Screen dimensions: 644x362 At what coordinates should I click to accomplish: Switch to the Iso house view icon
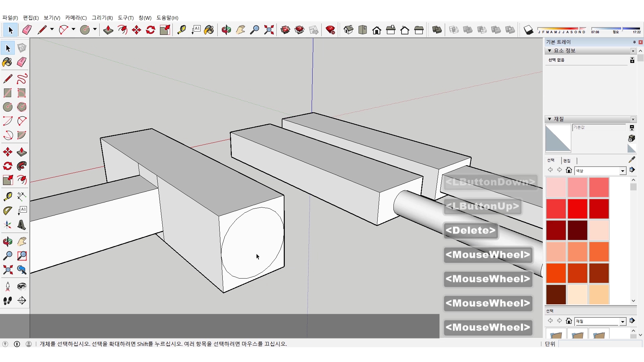(x=348, y=30)
